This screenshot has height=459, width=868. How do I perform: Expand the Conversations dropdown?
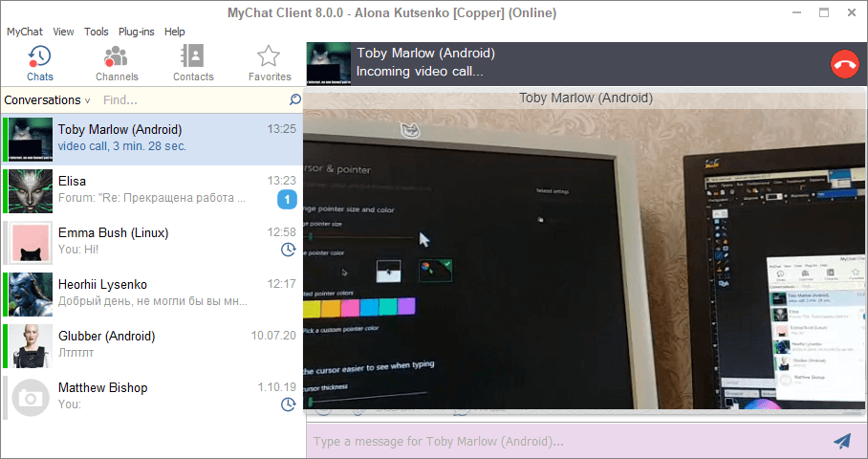(x=47, y=100)
